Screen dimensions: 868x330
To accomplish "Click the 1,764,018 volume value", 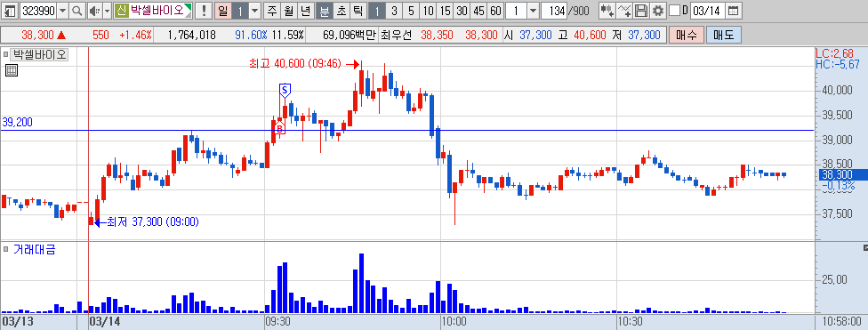I will [x=191, y=35].
